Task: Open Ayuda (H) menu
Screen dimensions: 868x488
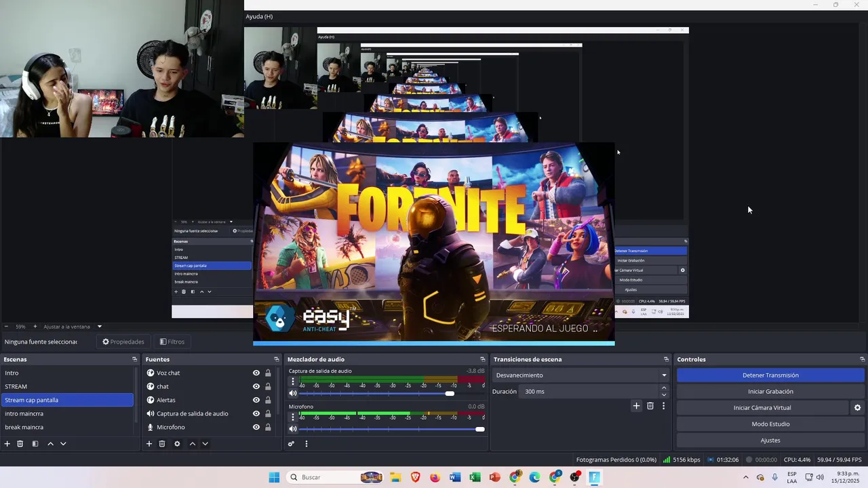Action: pyautogui.click(x=259, y=16)
